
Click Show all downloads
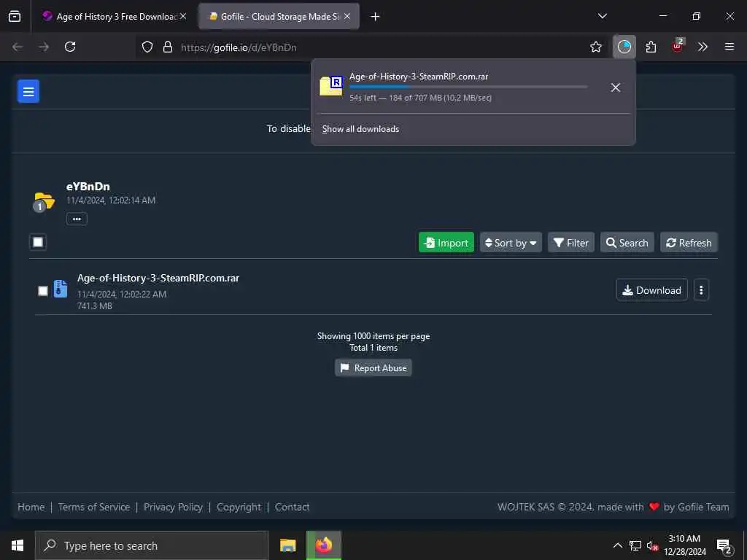360,129
